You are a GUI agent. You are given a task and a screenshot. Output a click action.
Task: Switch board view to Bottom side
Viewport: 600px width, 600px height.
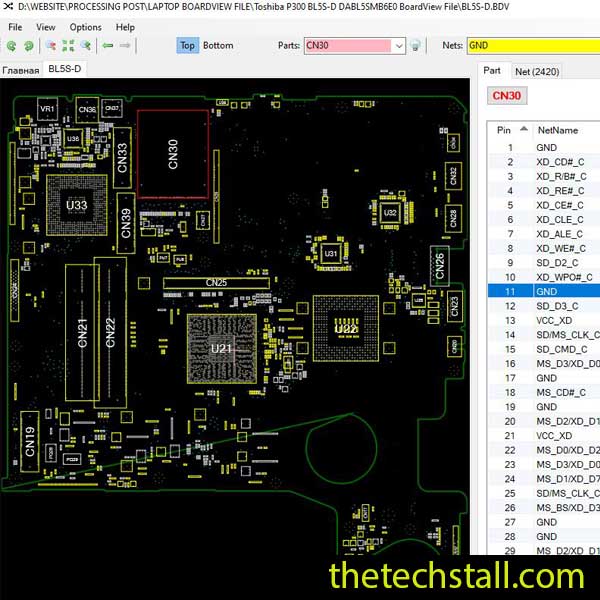coord(218,45)
